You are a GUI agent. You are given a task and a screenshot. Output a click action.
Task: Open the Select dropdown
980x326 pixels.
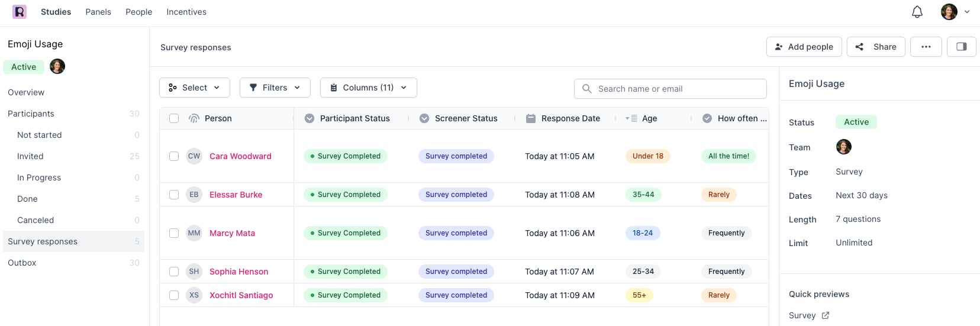click(194, 88)
